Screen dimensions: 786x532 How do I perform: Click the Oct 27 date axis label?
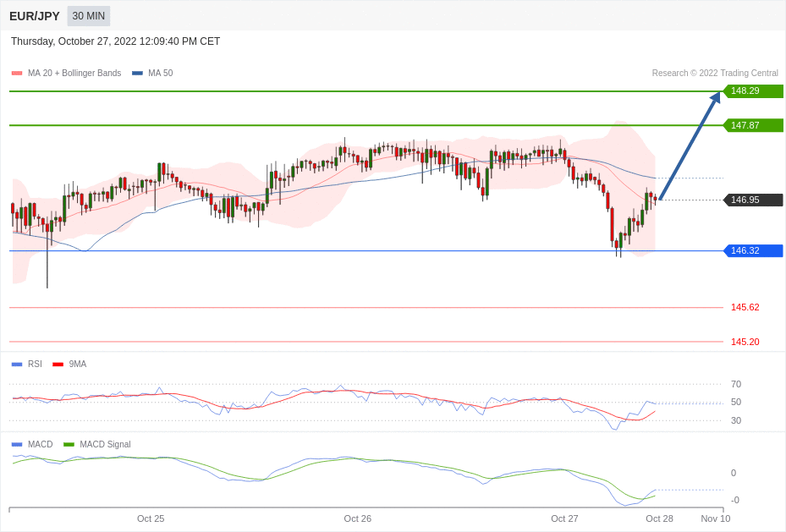tap(564, 518)
